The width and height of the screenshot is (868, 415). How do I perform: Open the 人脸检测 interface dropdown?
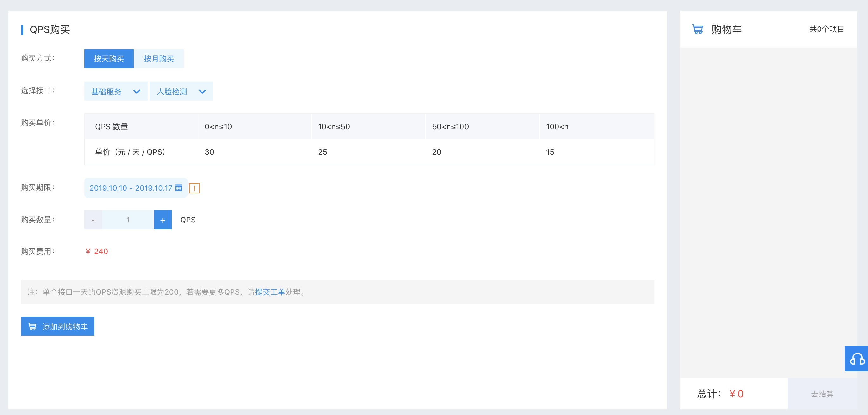pyautogui.click(x=181, y=91)
